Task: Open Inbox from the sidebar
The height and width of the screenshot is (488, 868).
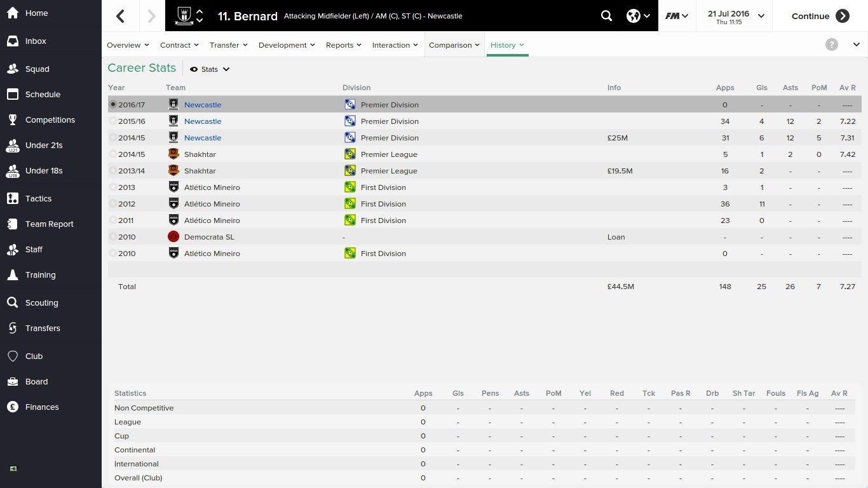Action: point(36,41)
